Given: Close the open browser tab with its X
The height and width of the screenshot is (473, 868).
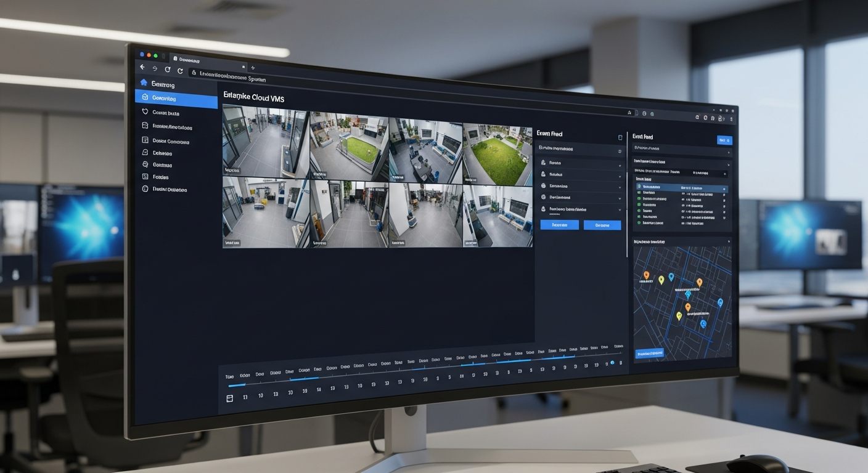Looking at the screenshot, I should tap(244, 66).
